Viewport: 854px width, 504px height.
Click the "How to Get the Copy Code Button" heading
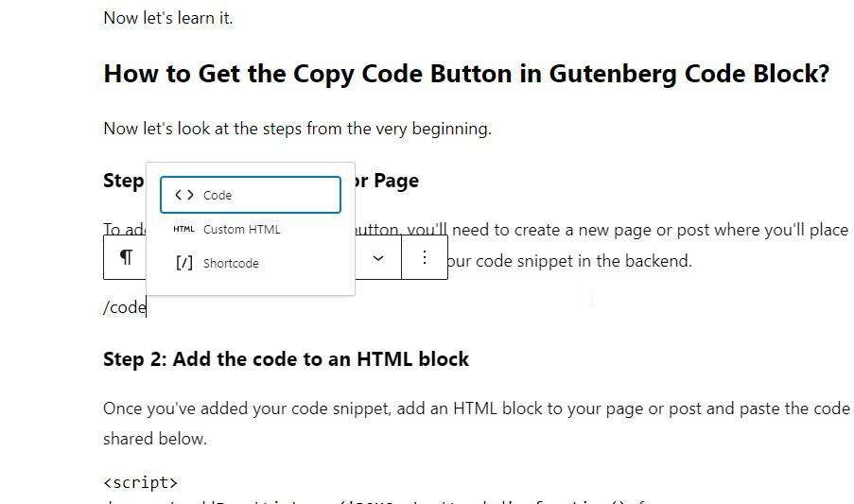pos(465,74)
